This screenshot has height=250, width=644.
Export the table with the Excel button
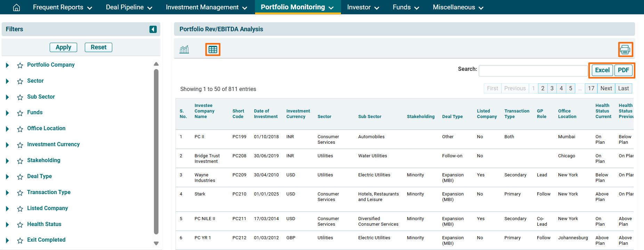click(602, 70)
